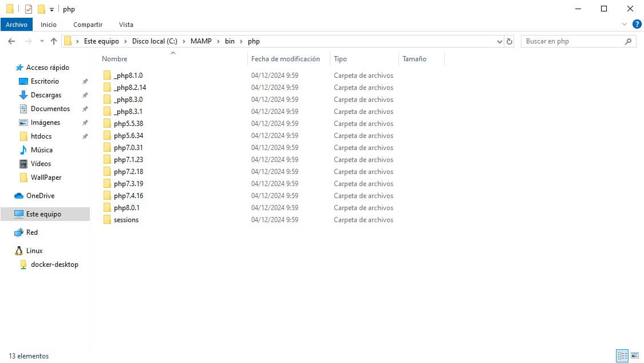
Task: Open recent locations dropdown arrow
Action: pyautogui.click(x=42, y=41)
